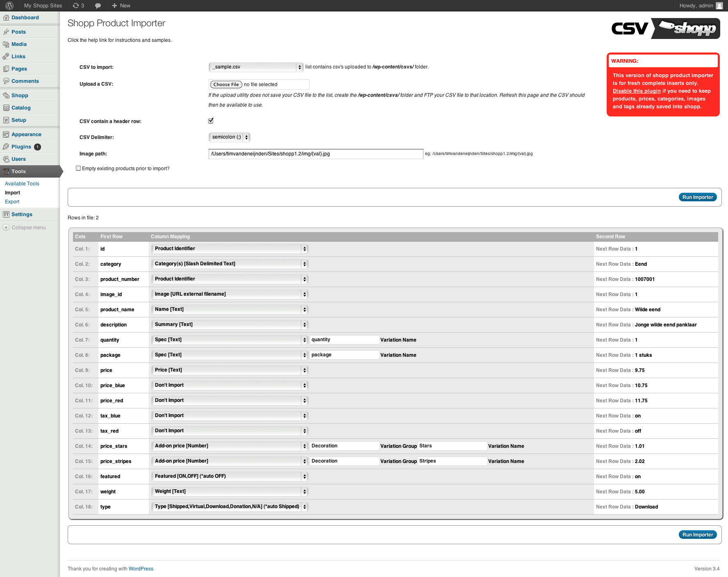
Task: Click the Links chain icon
Action: point(6,57)
